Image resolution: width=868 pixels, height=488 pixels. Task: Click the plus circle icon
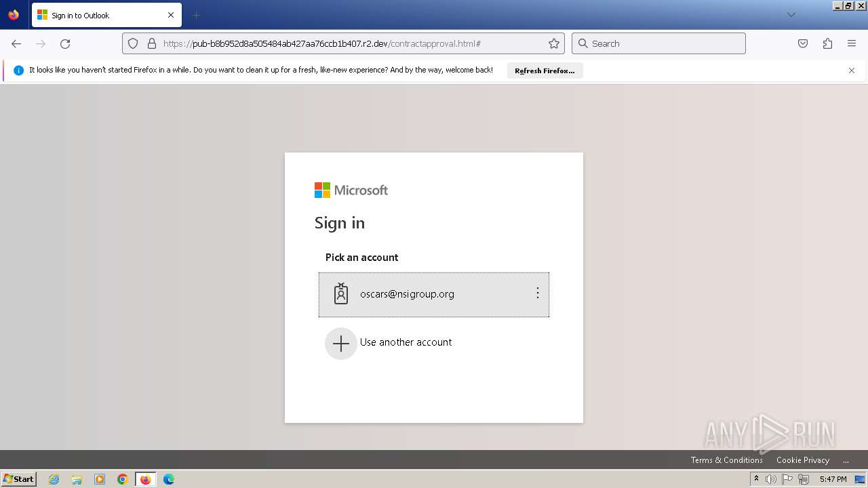point(341,344)
